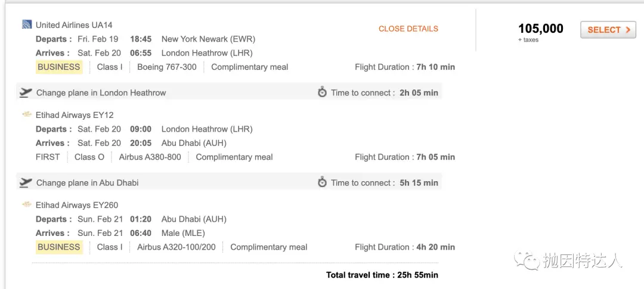Select the 105,000 miles fare

(608, 30)
